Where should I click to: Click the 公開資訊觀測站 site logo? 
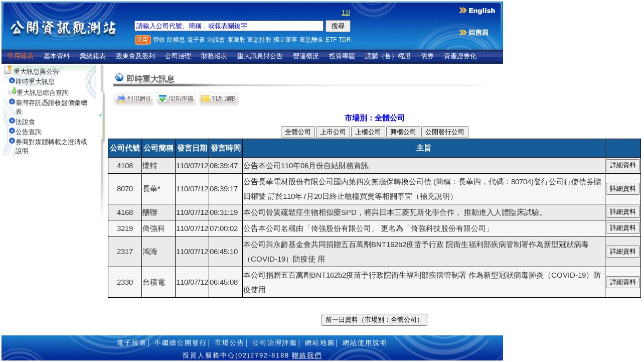(x=63, y=29)
